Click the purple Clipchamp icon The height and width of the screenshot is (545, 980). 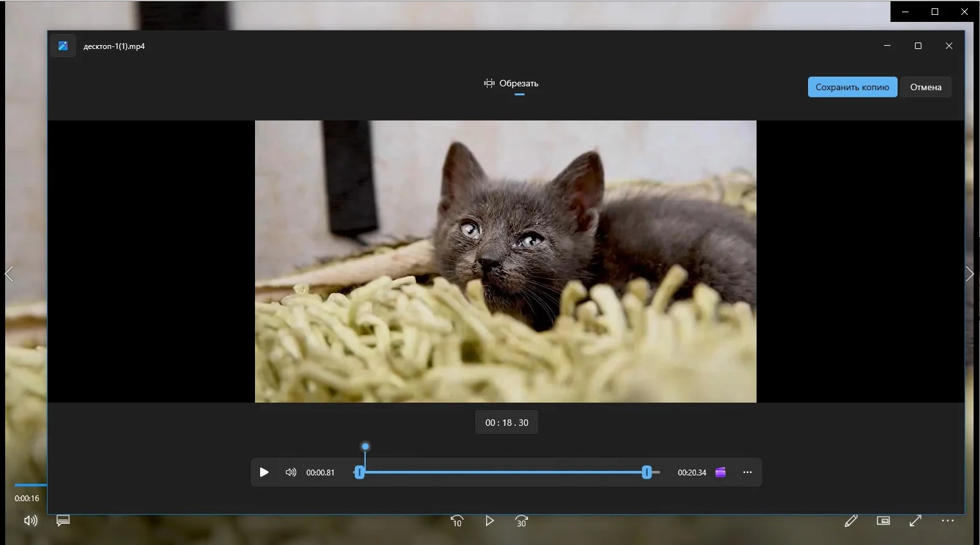(x=721, y=472)
